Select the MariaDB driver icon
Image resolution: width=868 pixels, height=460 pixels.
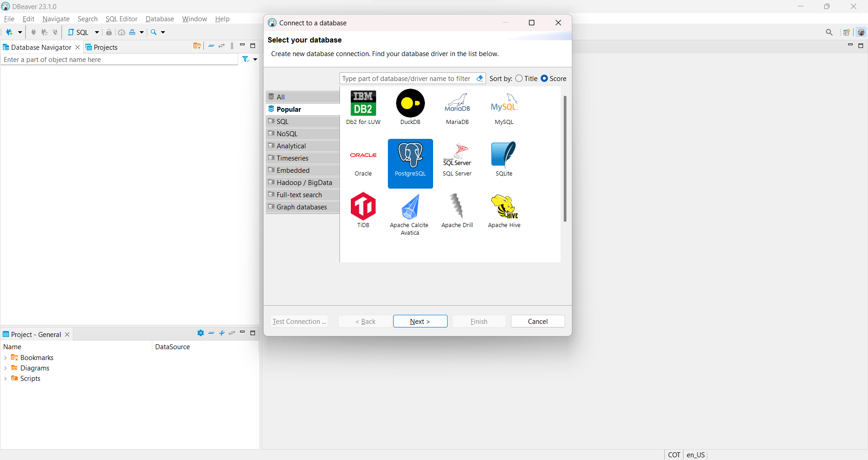[458, 108]
